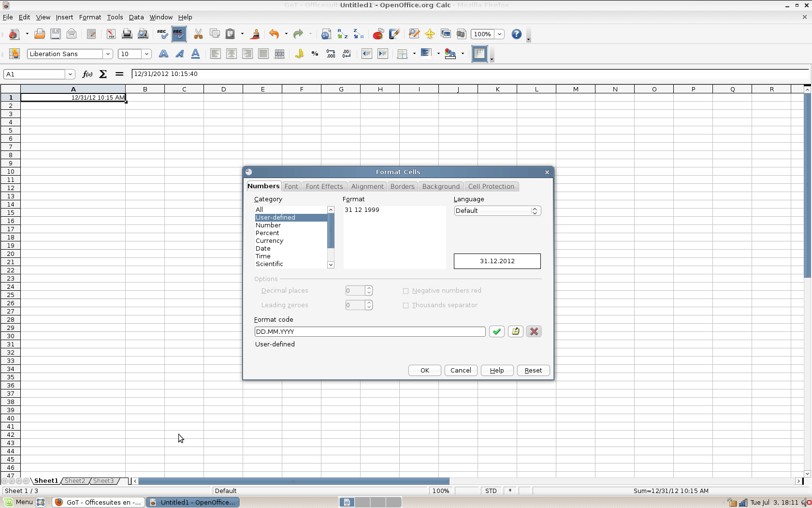Toggle Negative numbers red checkbox

click(406, 291)
